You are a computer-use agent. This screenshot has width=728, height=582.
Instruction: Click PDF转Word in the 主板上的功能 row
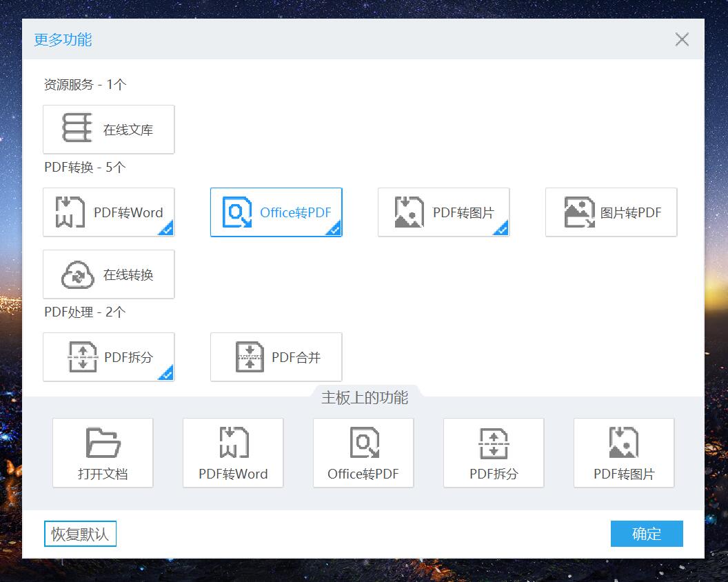[233, 453]
